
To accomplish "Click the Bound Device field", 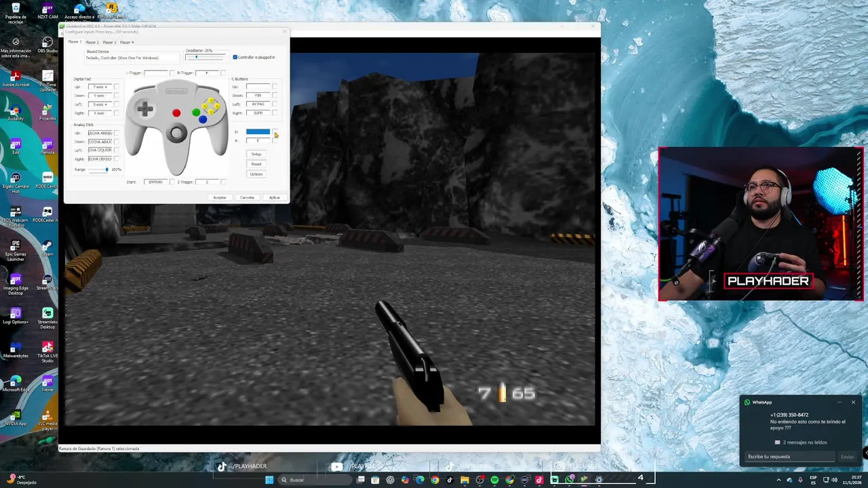I will click(132, 58).
